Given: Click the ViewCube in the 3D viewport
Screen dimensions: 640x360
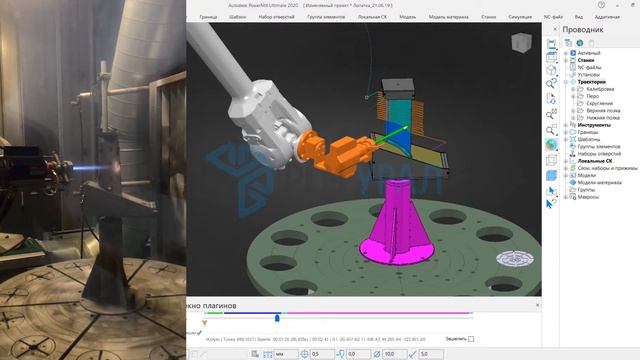Looking at the screenshot, I should (522, 43).
